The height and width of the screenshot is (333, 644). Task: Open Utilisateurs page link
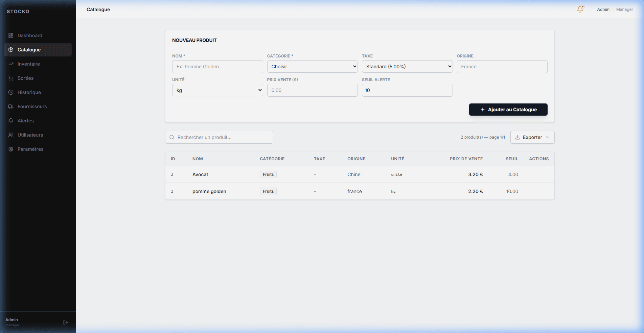[x=38, y=135]
